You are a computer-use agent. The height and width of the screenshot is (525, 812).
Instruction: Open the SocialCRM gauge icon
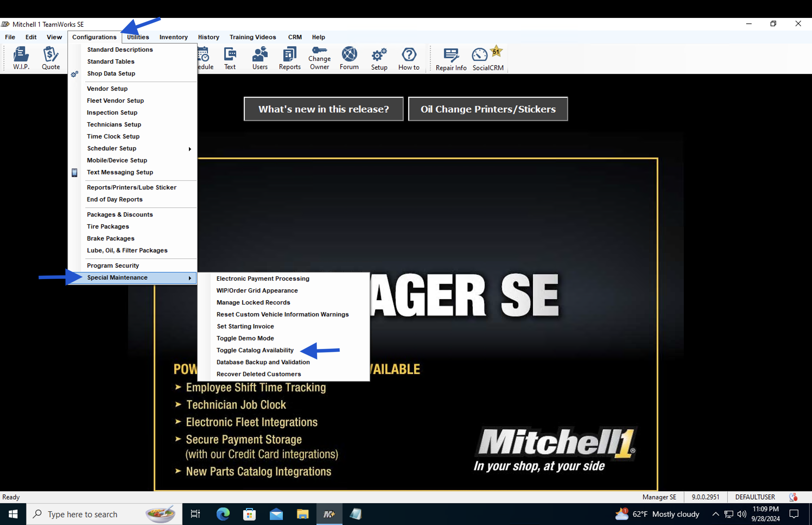[x=488, y=59]
